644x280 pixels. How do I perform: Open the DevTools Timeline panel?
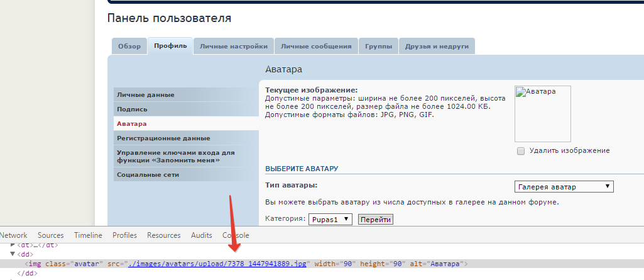click(x=88, y=235)
